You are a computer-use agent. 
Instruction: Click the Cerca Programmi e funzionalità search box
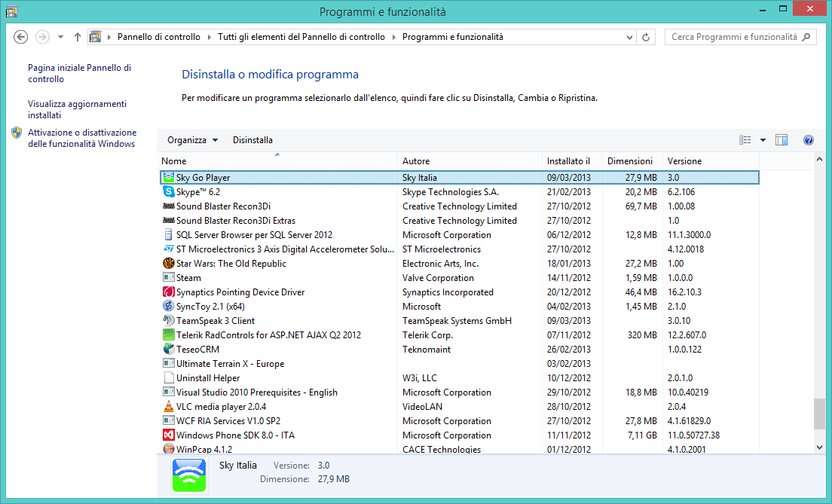click(x=740, y=37)
